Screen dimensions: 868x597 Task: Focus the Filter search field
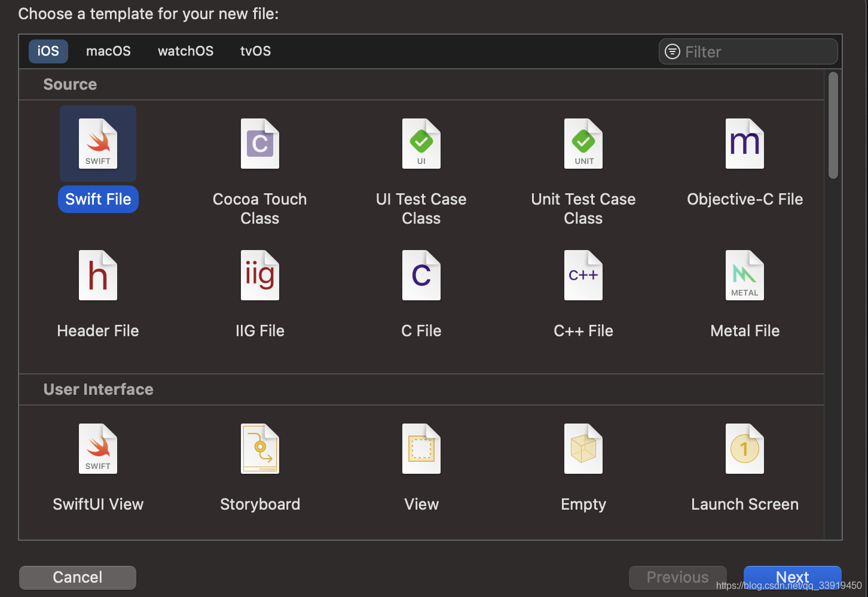tap(748, 51)
